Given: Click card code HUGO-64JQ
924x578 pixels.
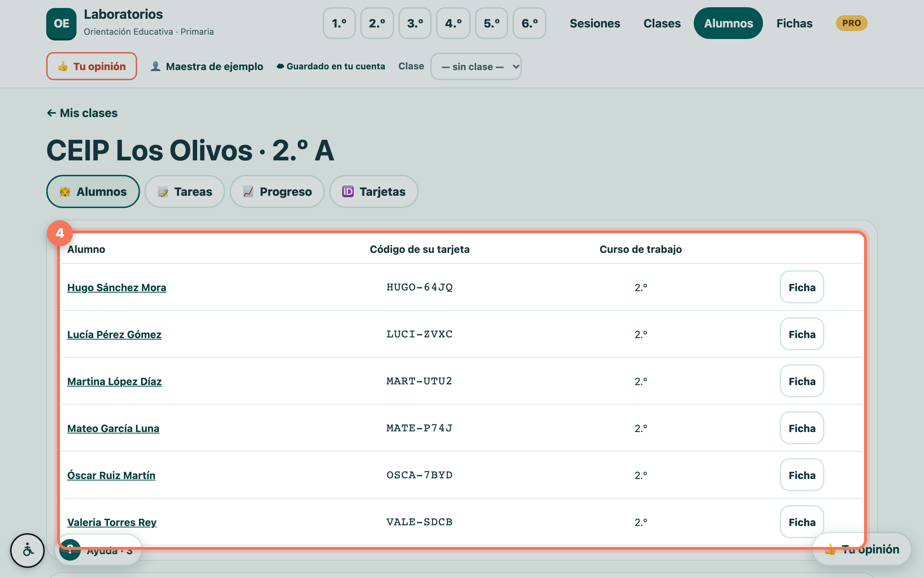Looking at the screenshot, I should click(x=420, y=287).
